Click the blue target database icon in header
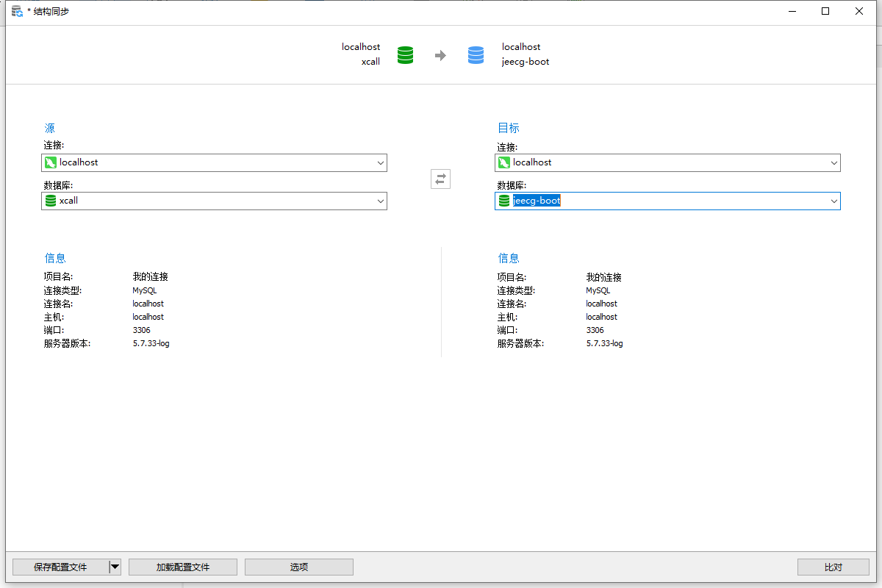This screenshot has width=882, height=588. [x=476, y=54]
